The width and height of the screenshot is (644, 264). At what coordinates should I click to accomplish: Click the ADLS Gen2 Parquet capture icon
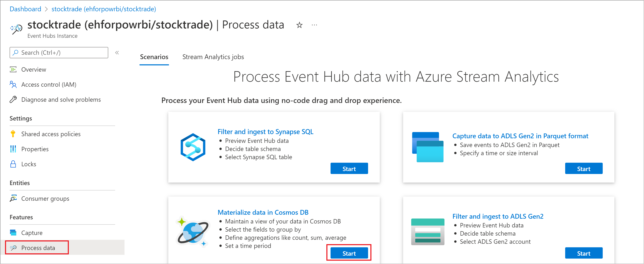pos(428,147)
